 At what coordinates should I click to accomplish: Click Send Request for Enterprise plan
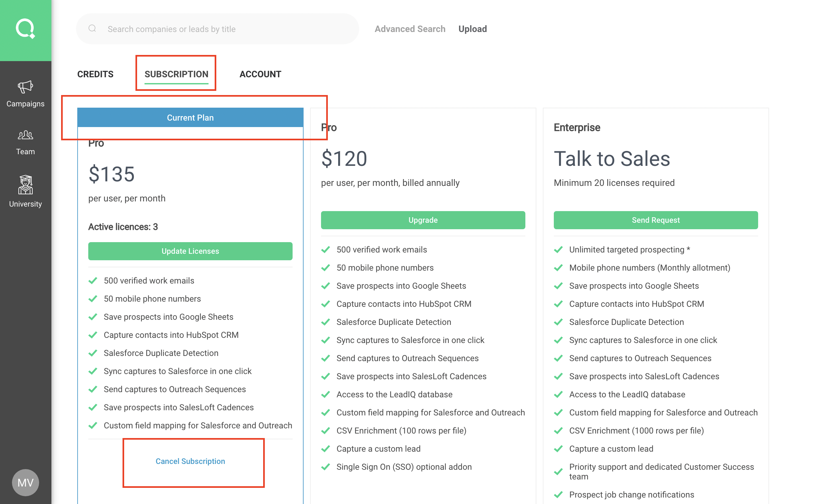point(656,220)
